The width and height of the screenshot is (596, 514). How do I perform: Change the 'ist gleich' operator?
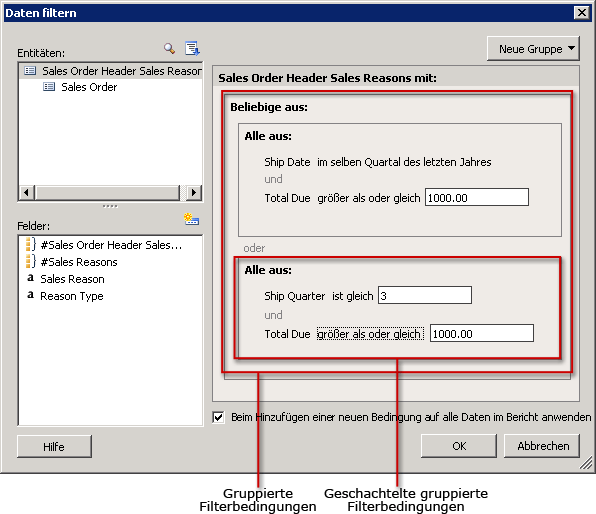tap(353, 296)
